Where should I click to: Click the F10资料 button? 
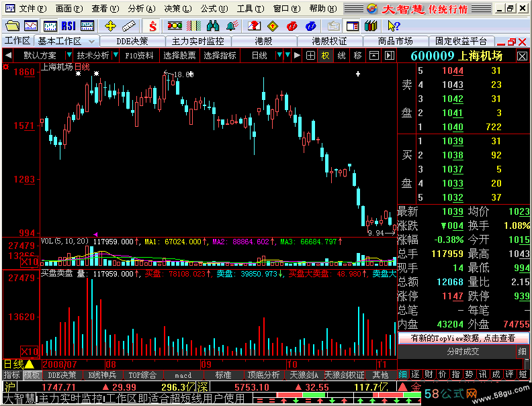pyautogui.click(x=139, y=56)
